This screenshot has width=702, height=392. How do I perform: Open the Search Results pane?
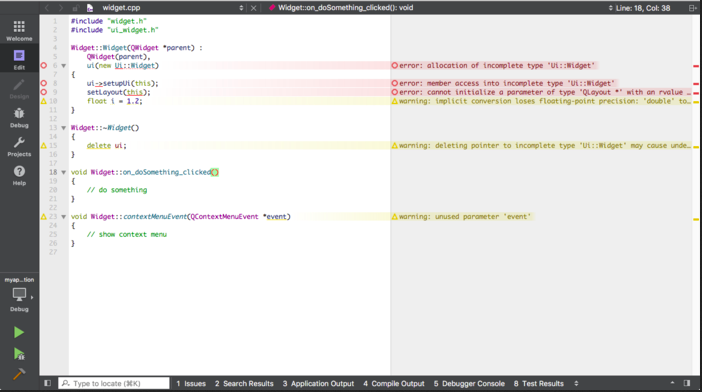[x=244, y=383]
